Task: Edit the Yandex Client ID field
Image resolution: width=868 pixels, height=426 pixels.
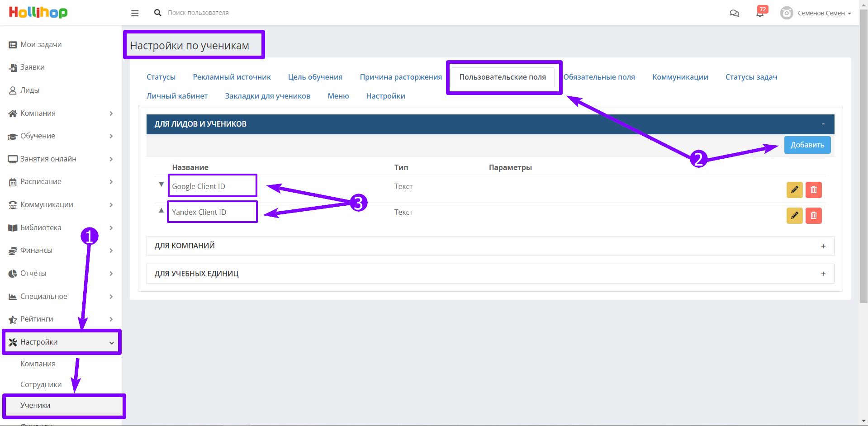Action: [x=794, y=216]
